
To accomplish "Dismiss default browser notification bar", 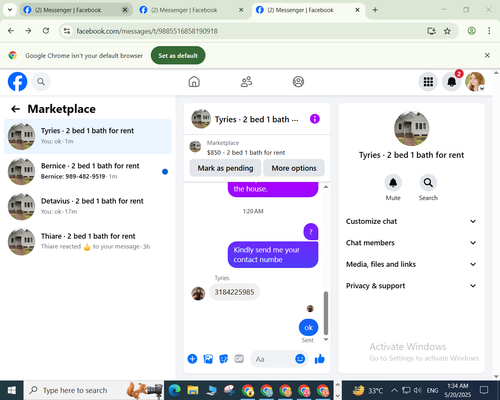I will pos(487,55).
